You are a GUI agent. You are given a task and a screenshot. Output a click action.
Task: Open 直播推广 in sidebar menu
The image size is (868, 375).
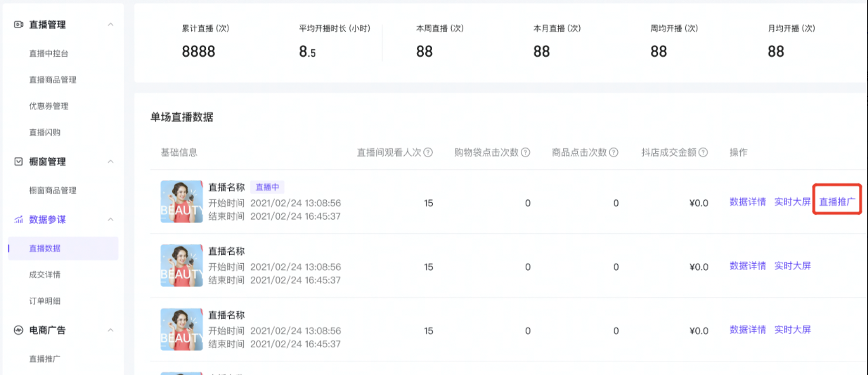coord(45,359)
